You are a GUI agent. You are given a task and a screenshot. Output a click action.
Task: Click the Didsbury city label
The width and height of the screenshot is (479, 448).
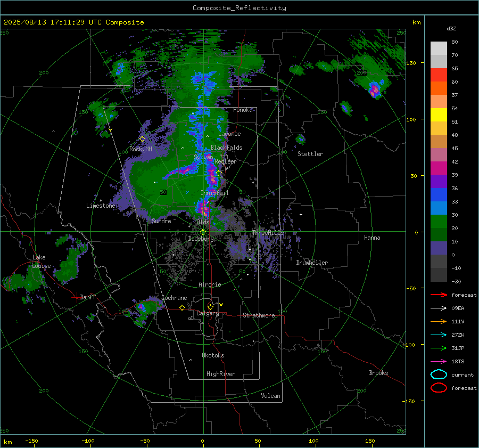(x=201, y=239)
